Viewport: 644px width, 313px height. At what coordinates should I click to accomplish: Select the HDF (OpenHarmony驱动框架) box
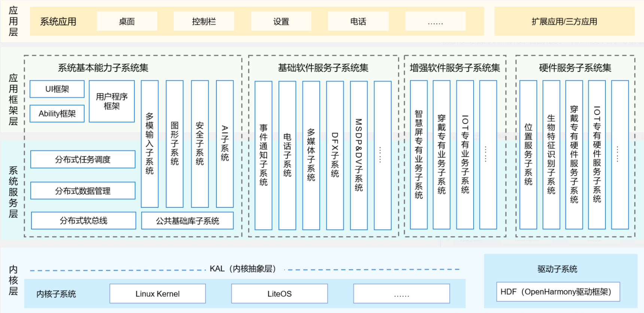558,292
